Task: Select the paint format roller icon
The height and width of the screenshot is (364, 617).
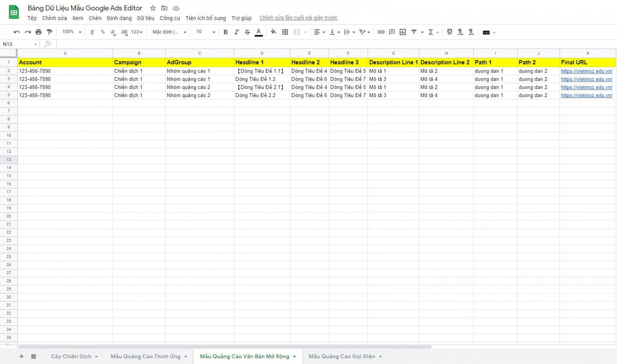Action: pyautogui.click(x=49, y=32)
